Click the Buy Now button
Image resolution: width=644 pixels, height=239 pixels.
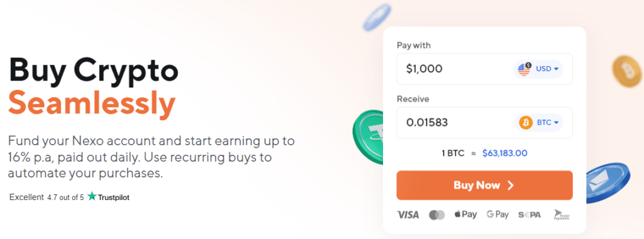(x=485, y=185)
